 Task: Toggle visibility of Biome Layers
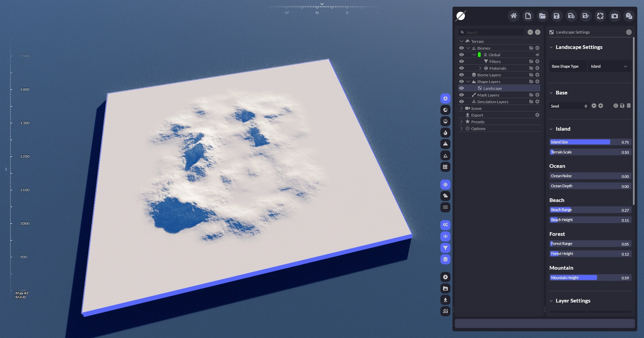point(462,75)
